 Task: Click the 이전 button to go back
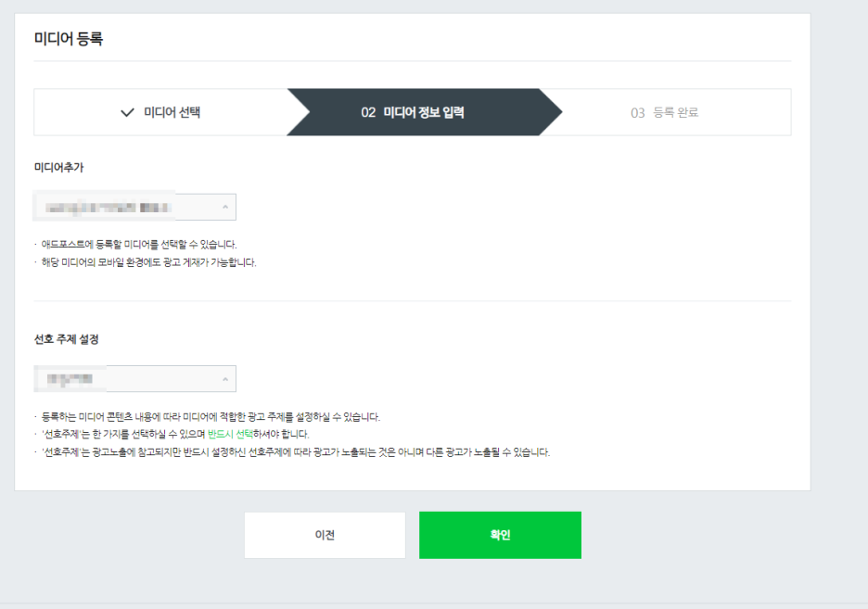325,535
